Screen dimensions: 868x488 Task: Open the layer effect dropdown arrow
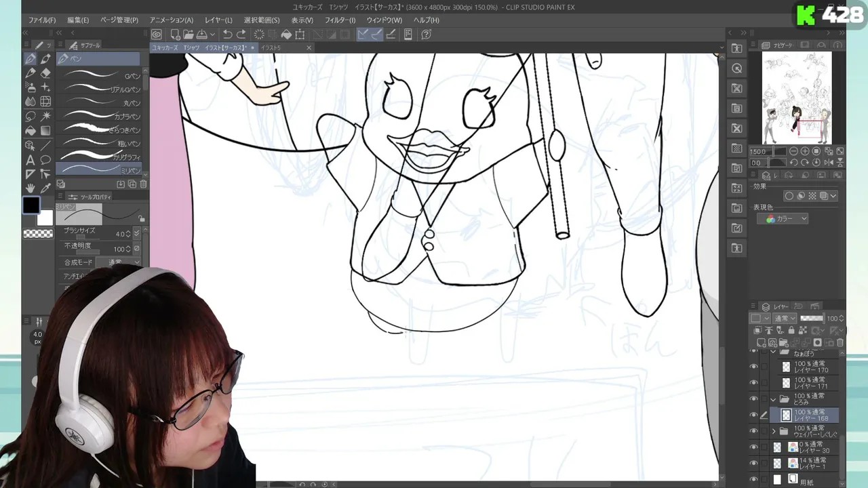point(833,196)
